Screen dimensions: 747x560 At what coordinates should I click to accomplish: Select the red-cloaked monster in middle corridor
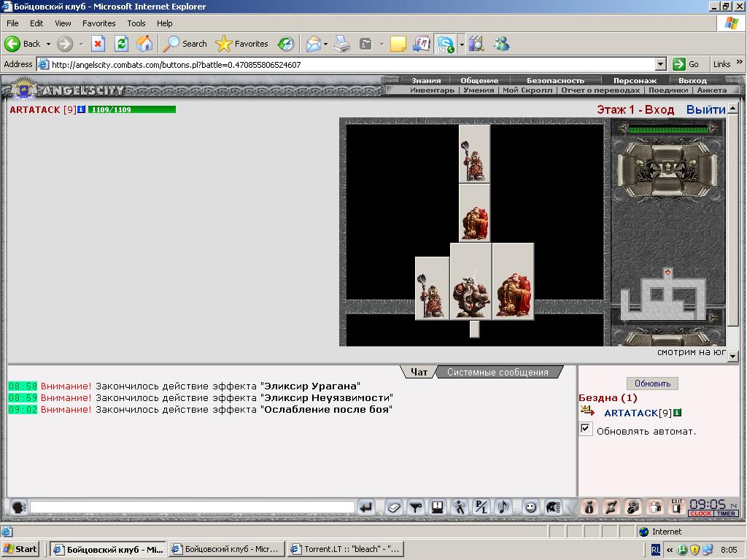coord(474,213)
